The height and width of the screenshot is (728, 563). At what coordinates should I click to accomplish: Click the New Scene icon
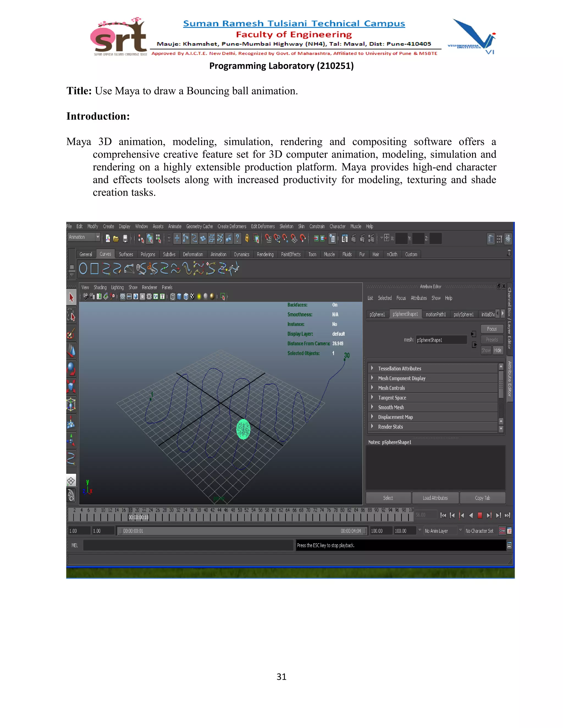click(108, 238)
